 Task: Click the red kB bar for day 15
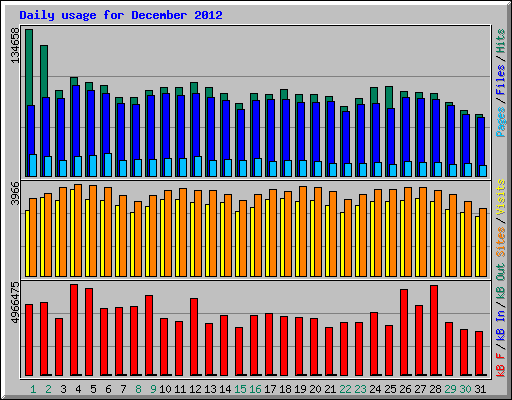(239, 351)
